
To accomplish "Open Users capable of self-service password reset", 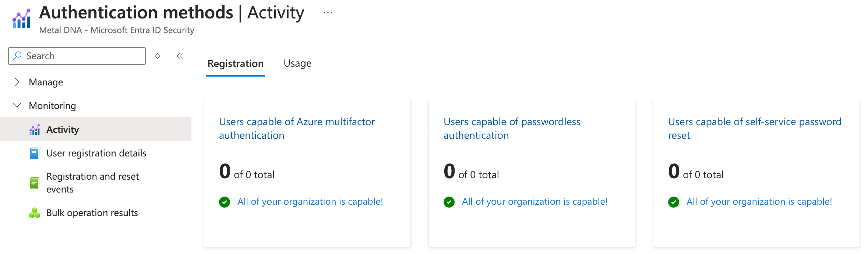I will (755, 128).
